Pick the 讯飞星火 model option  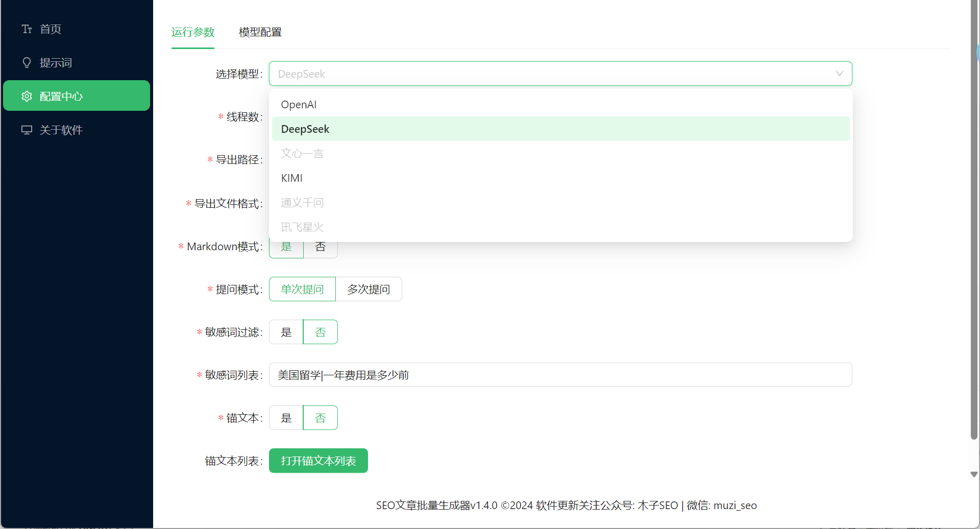click(x=560, y=227)
